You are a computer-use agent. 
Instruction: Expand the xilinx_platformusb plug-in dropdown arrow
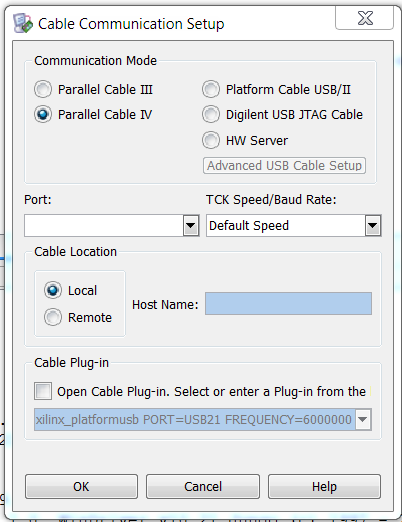pyautogui.click(x=363, y=419)
